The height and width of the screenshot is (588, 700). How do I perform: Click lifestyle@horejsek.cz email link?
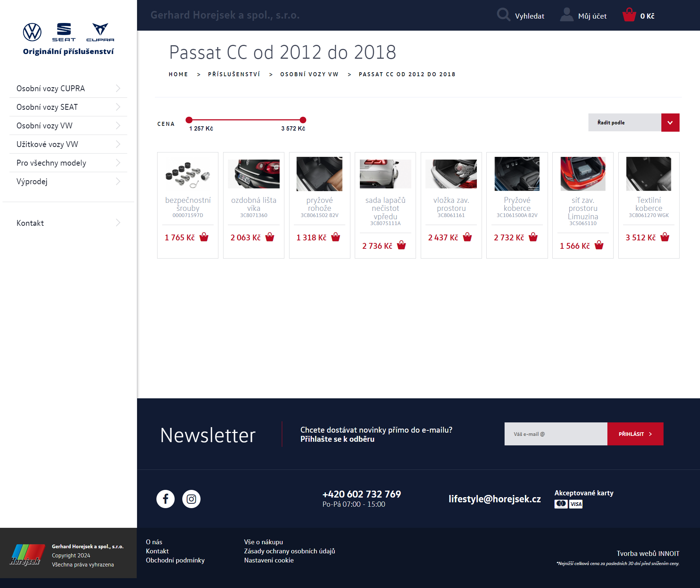click(494, 499)
